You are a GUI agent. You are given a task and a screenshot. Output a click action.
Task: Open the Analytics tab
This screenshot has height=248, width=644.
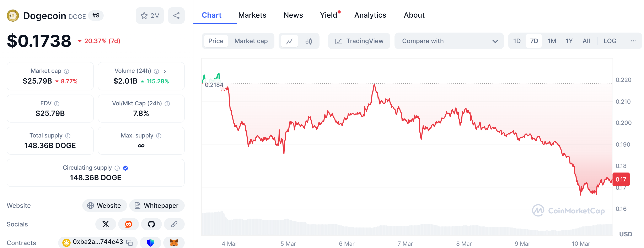[370, 15]
